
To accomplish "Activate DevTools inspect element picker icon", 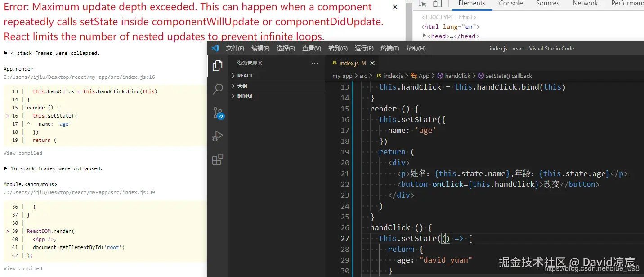I will tap(422, 4).
